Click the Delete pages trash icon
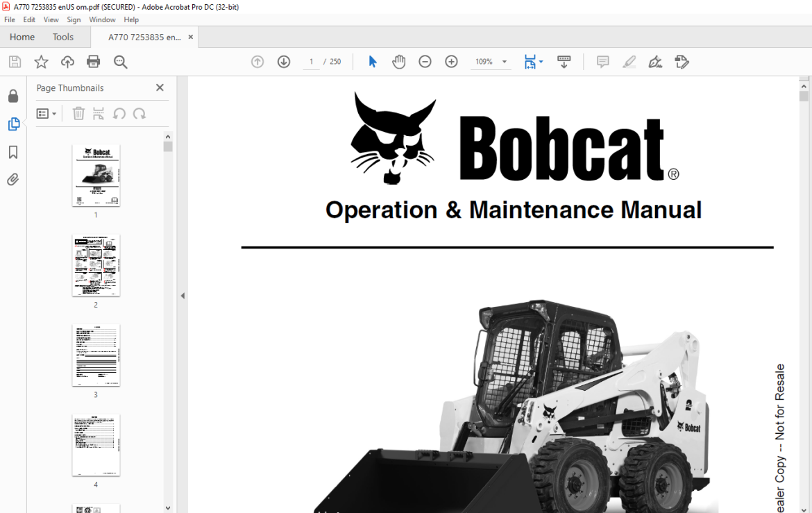Viewport: 812px width, 513px height. (x=78, y=113)
